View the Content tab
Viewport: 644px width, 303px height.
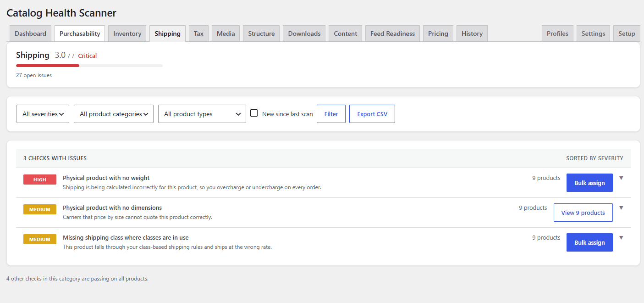point(345,34)
